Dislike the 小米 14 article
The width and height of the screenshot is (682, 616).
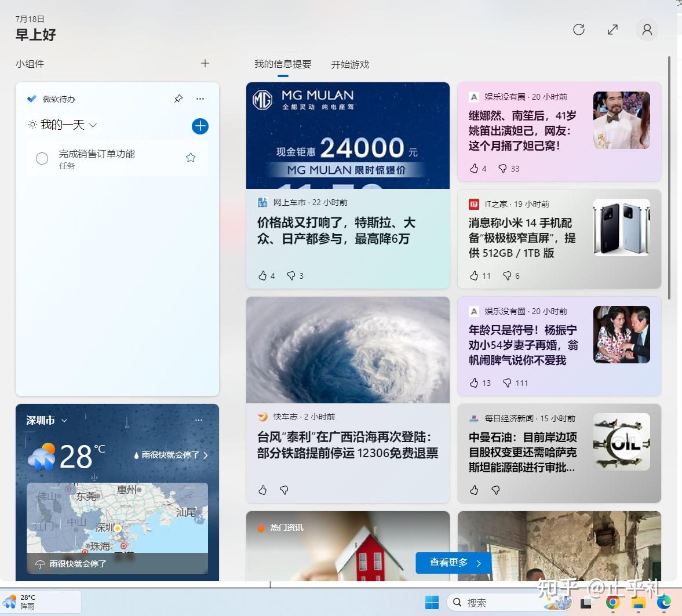coord(507,275)
